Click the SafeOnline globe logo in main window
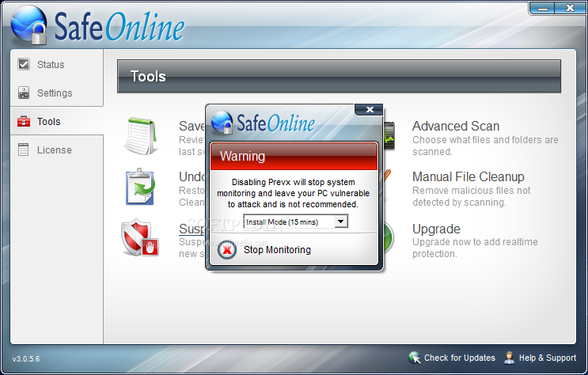Screen dimensions: 588x375 pyautogui.click(x=28, y=25)
